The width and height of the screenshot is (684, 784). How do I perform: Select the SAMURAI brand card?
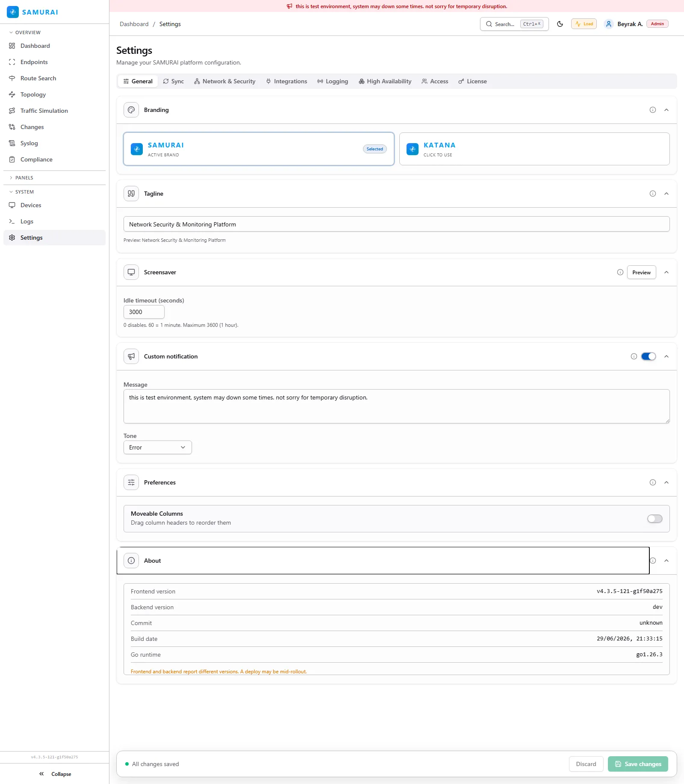pos(259,149)
